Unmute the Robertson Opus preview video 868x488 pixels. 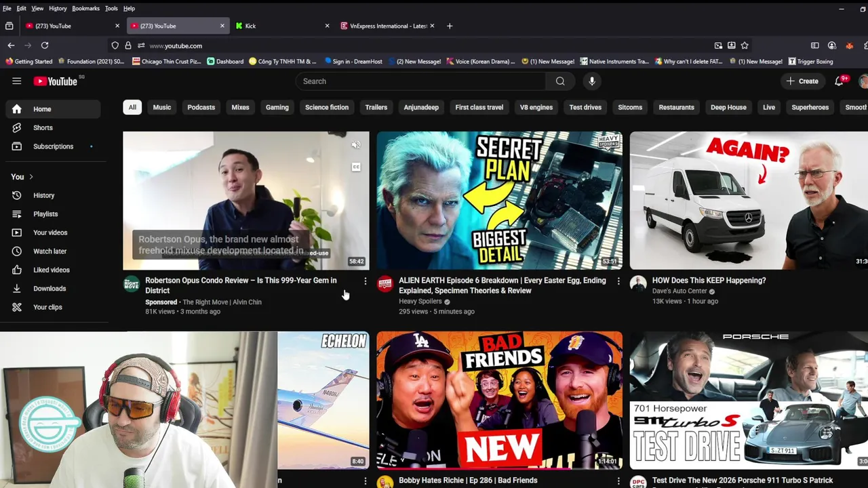[x=356, y=144]
